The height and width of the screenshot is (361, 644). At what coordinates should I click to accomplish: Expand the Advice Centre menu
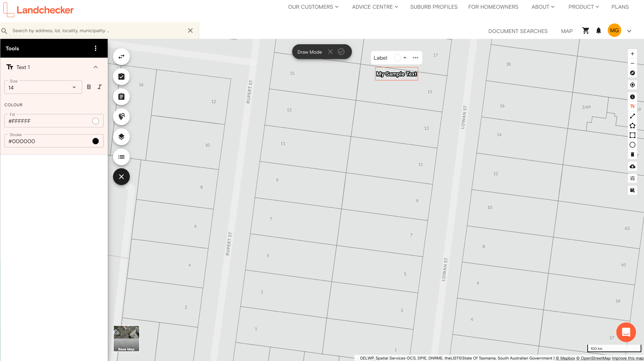[375, 7]
